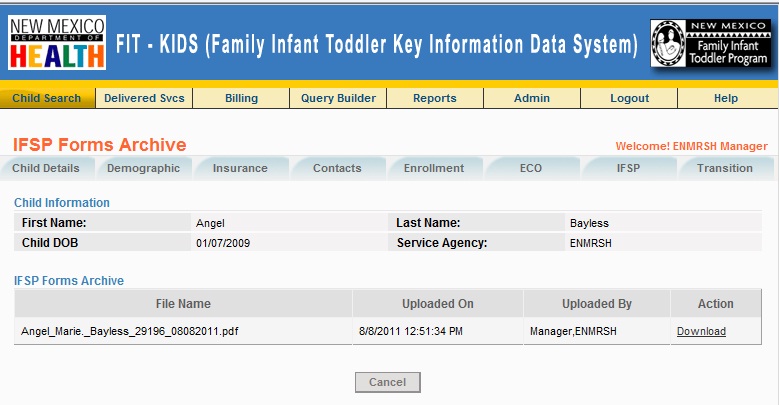The height and width of the screenshot is (405, 779).
Task: Open the Delivered Svcs menu
Action: [x=144, y=98]
